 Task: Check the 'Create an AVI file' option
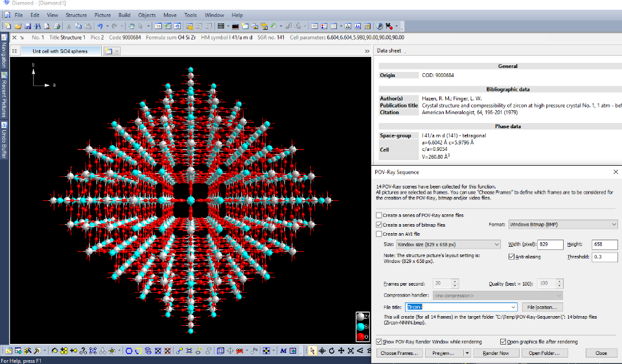click(x=379, y=234)
